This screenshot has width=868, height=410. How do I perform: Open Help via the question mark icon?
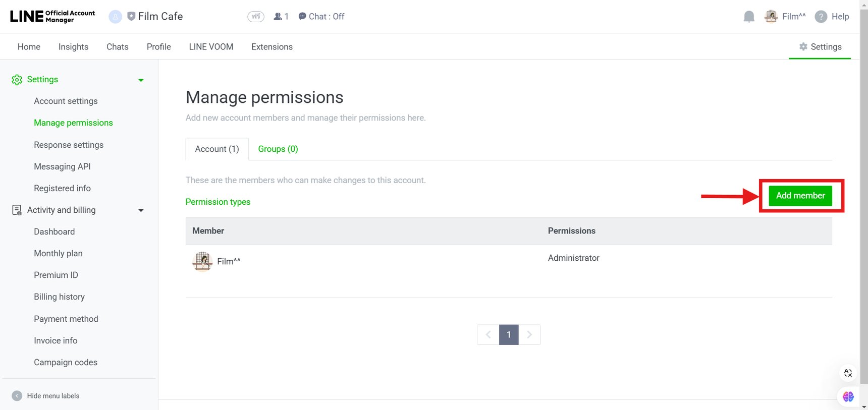[821, 17]
